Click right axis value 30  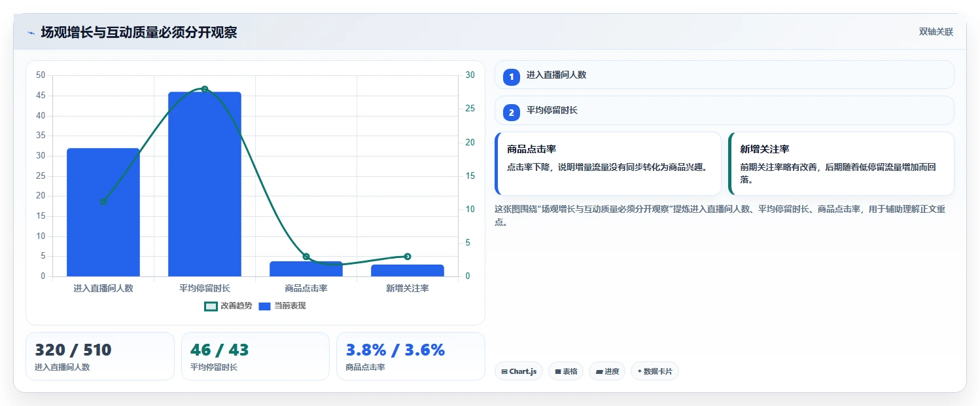[x=470, y=75]
